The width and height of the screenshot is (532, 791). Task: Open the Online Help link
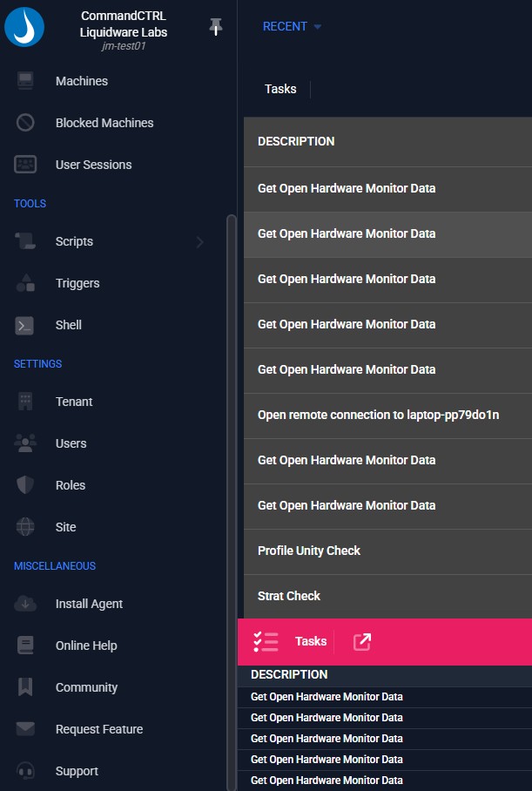click(85, 646)
